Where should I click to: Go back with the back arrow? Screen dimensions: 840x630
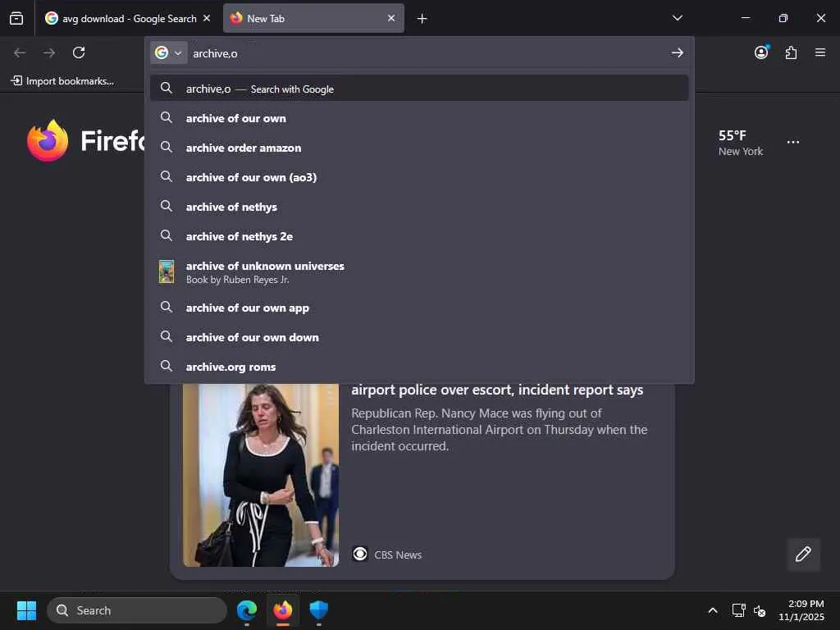coord(20,52)
